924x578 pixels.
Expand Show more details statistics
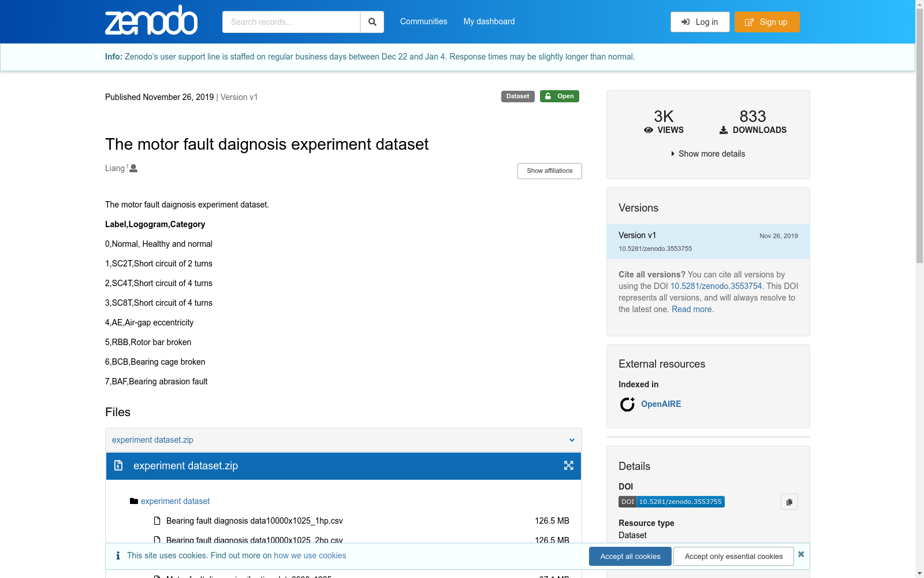point(708,154)
